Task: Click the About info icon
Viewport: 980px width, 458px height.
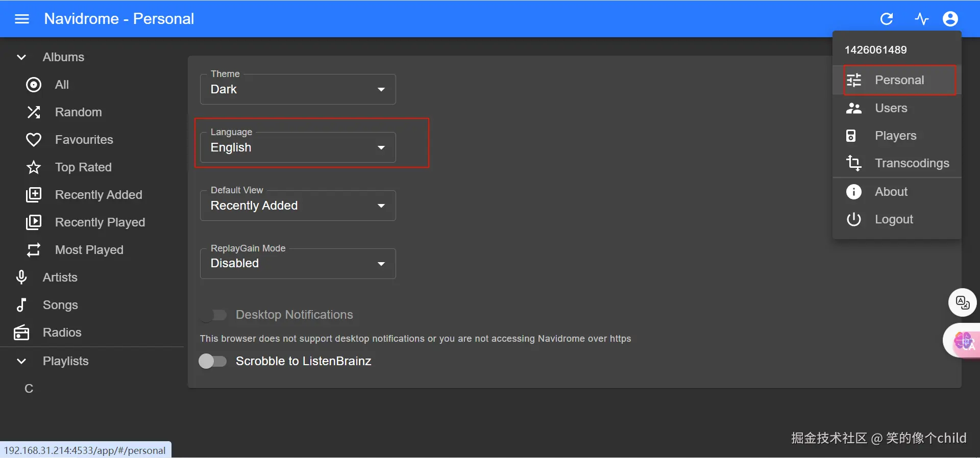Action: (x=854, y=192)
